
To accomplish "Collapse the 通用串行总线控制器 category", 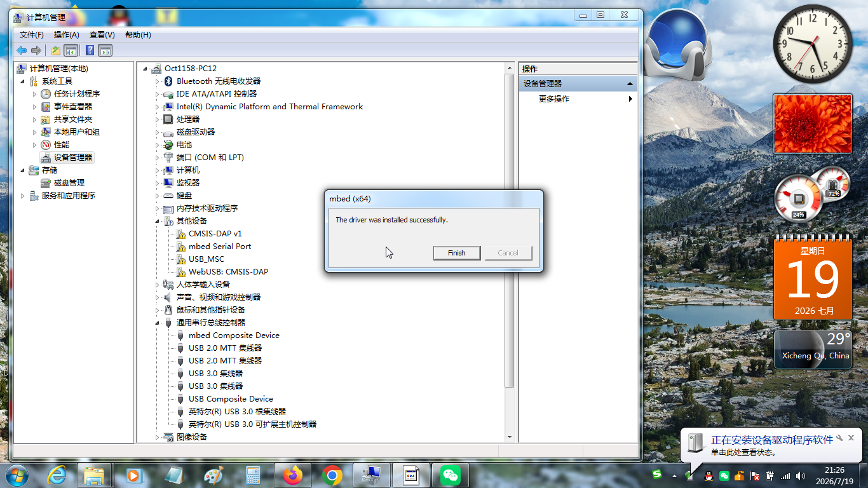I will point(158,323).
